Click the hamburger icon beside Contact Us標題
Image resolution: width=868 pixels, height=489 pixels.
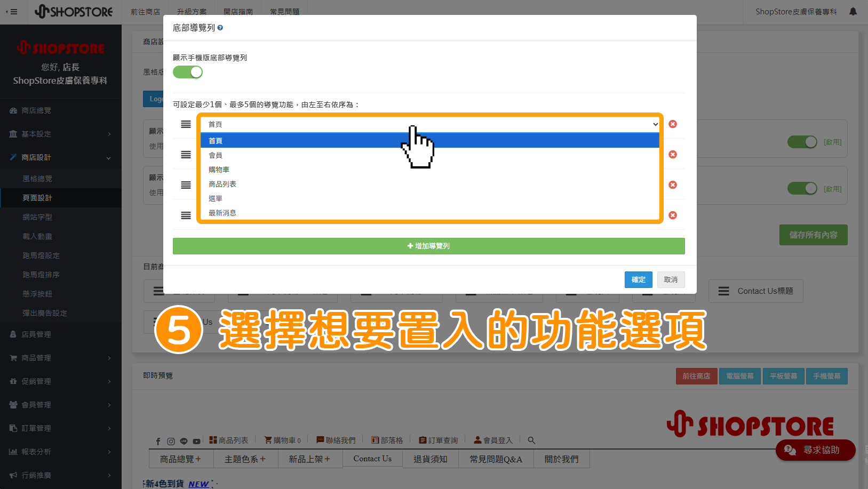click(x=723, y=291)
